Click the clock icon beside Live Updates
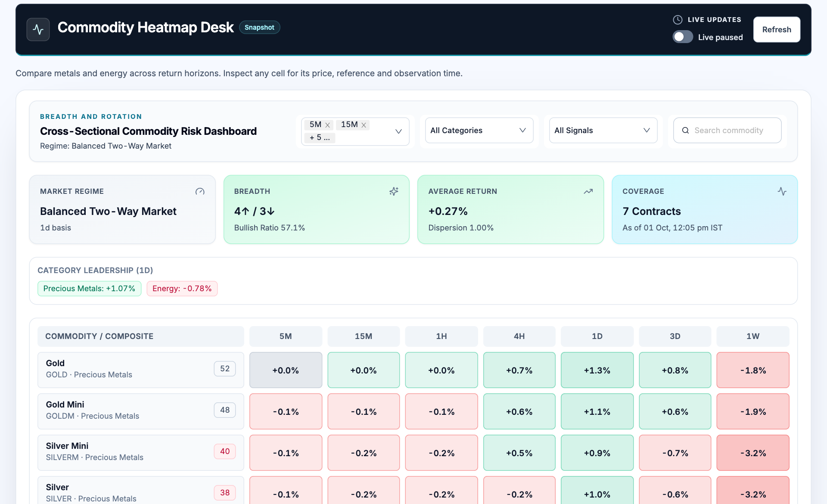Screen dimensions: 827x504 [x=678, y=20]
